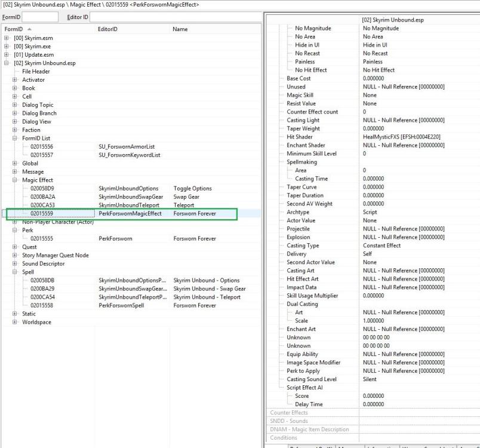Click the Resist Value field label

click(301, 103)
